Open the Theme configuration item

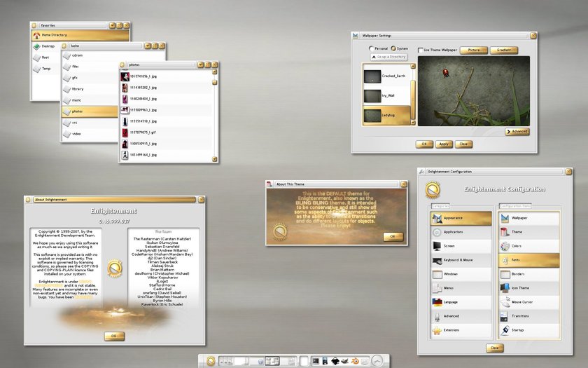click(528, 232)
